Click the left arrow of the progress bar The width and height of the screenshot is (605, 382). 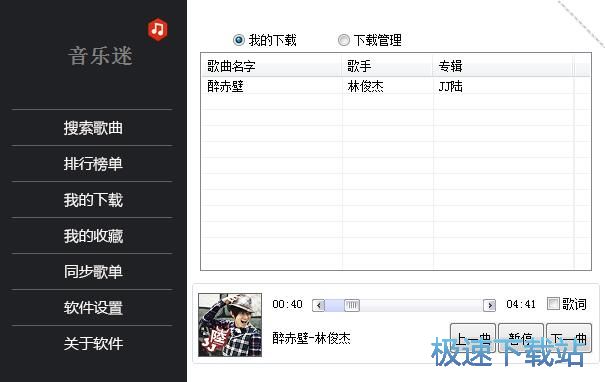318,305
